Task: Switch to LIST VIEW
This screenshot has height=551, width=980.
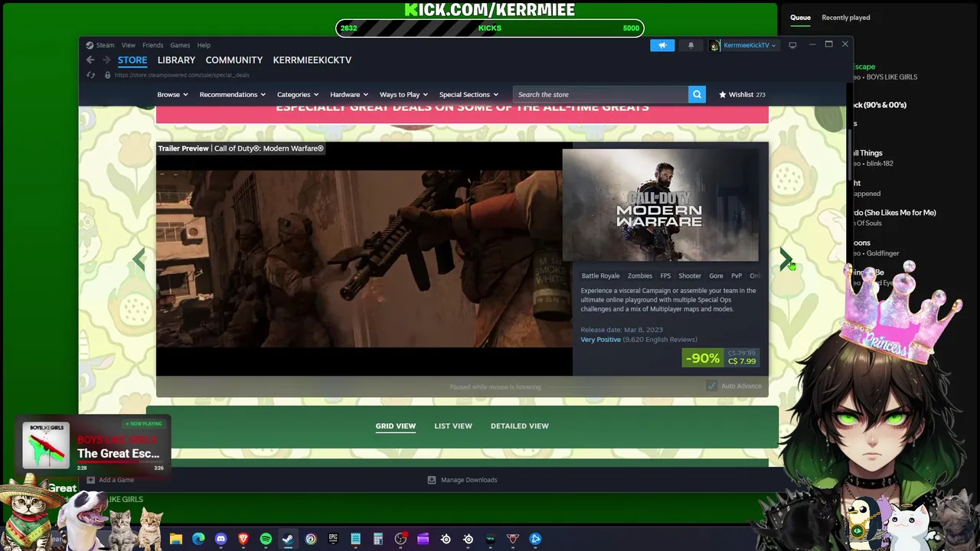Action: click(x=453, y=425)
